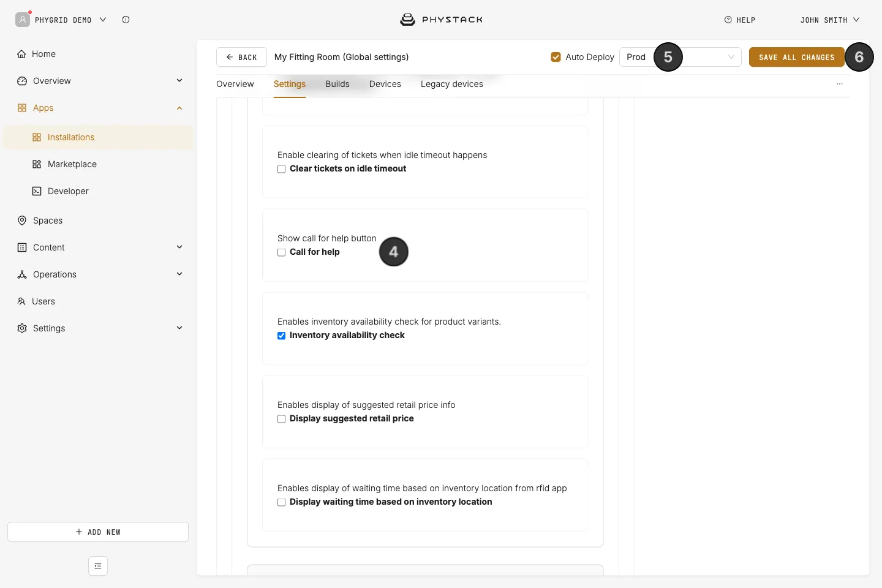Select the Settings tab
This screenshot has height=588, width=882.
(x=290, y=84)
